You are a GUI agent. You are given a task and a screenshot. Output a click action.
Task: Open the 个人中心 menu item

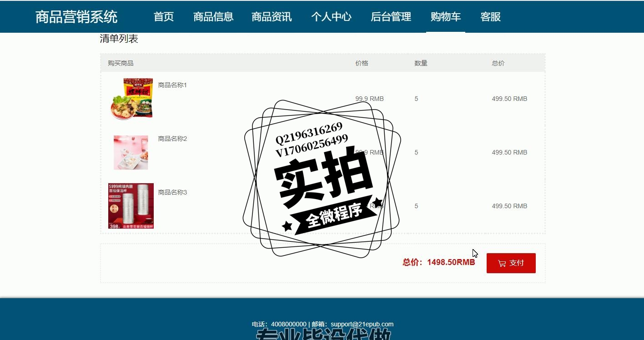point(332,17)
